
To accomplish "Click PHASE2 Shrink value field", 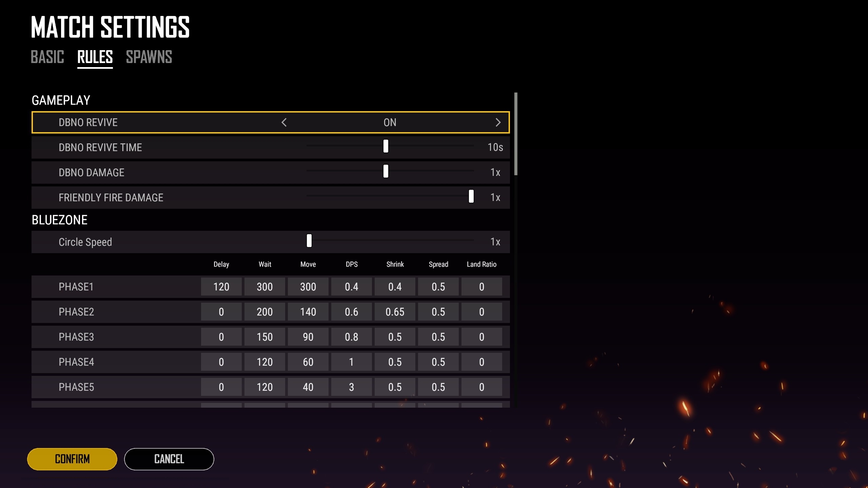I will pyautogui.click(x=395, y=312).
